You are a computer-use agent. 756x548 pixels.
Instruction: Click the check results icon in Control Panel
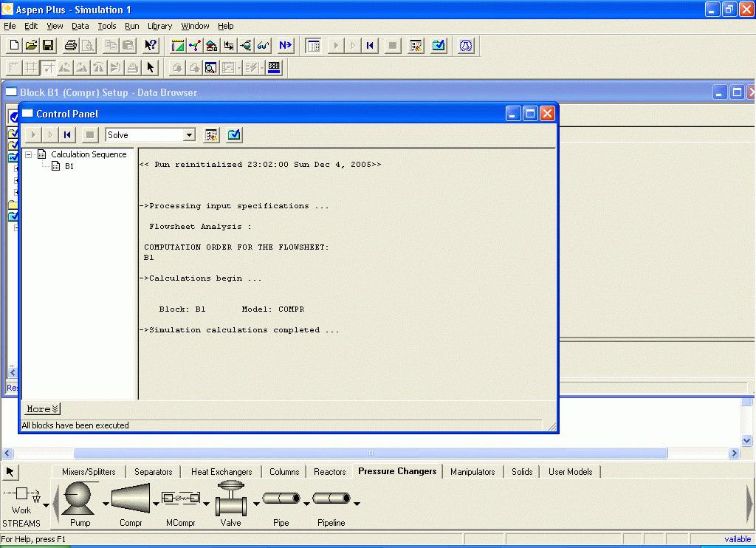pyautogui.click(x=234, y=135)
